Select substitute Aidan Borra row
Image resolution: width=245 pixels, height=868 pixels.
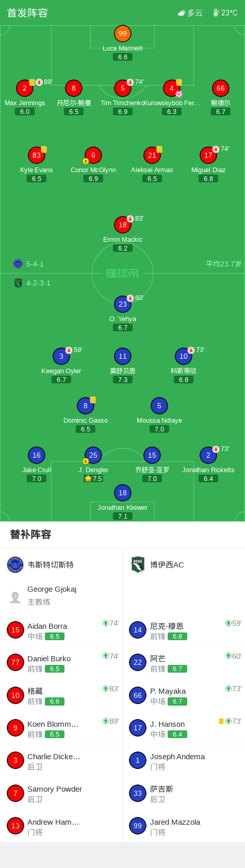tap(61, 630)
